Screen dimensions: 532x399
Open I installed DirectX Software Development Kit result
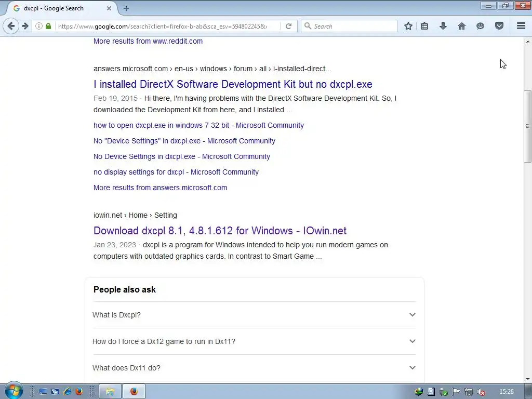[x=233, y=84]
